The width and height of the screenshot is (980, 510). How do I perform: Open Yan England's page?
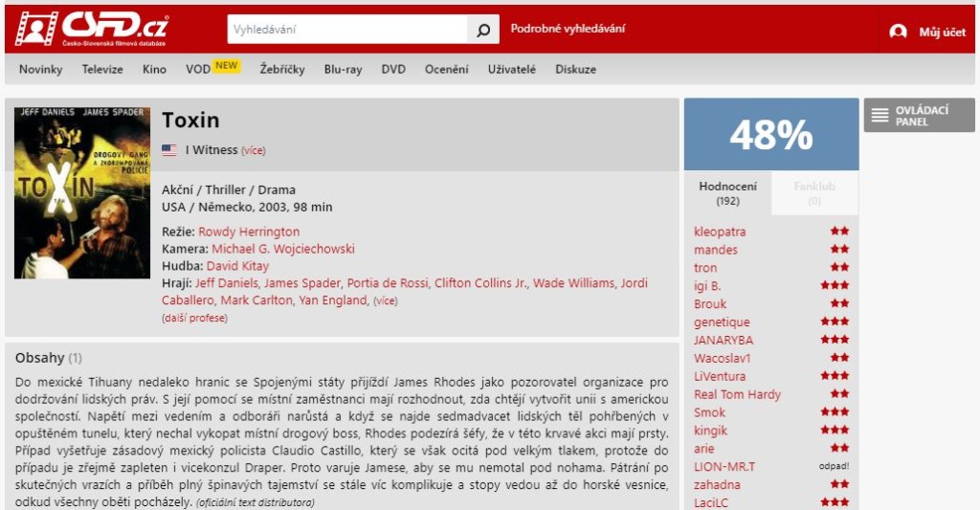coord(332,300)
